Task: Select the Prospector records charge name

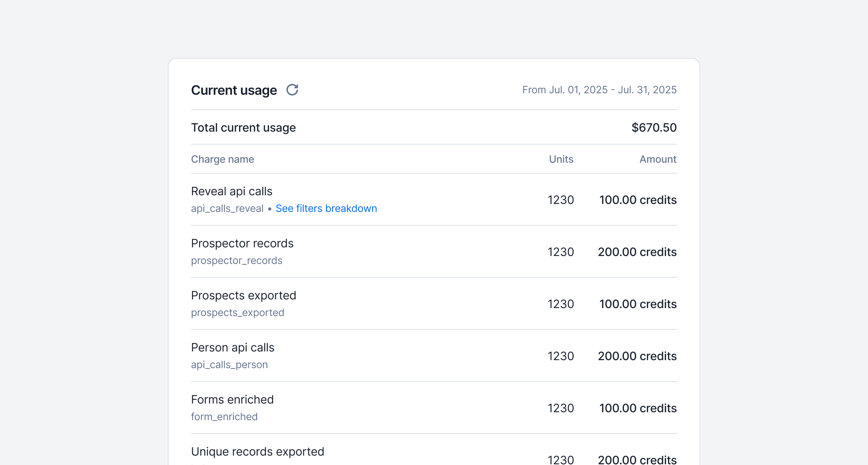Action: coord(242,243)
